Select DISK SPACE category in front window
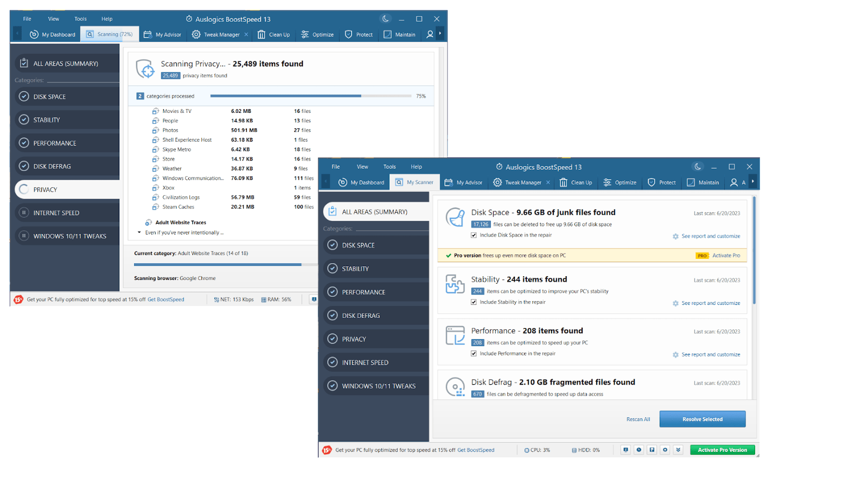 coord(376,245)
